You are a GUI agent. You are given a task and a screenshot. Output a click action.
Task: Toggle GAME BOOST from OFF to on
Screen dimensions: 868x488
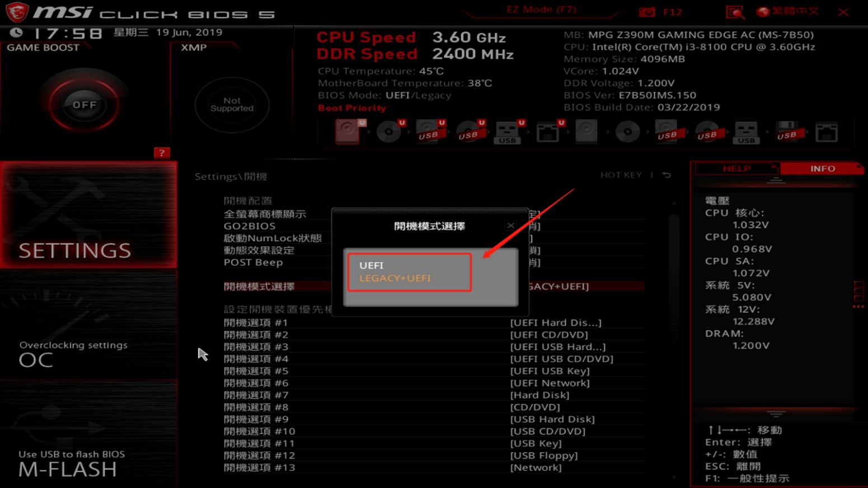pos(83,104)
